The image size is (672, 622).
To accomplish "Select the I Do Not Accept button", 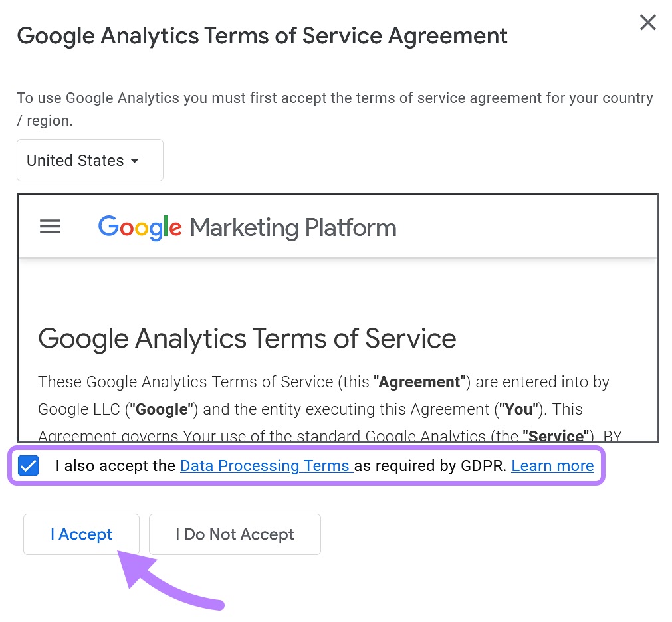I will (x=235, y=534).
